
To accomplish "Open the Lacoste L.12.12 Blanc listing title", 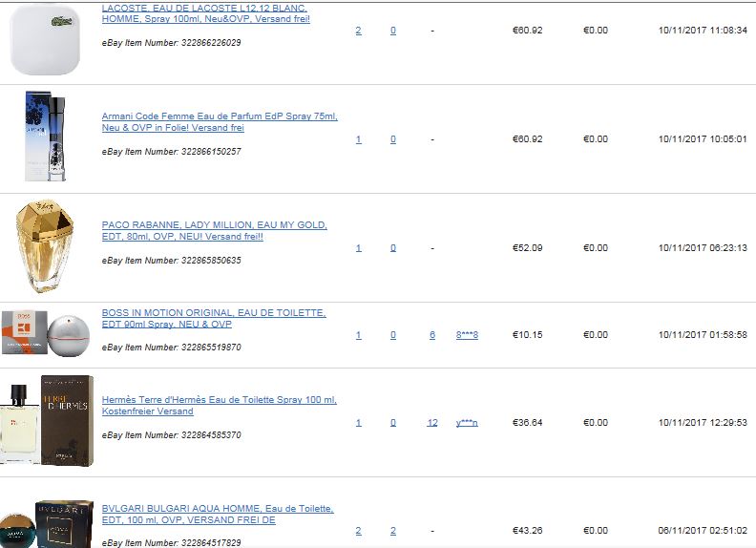I will [x=206, y=13].
